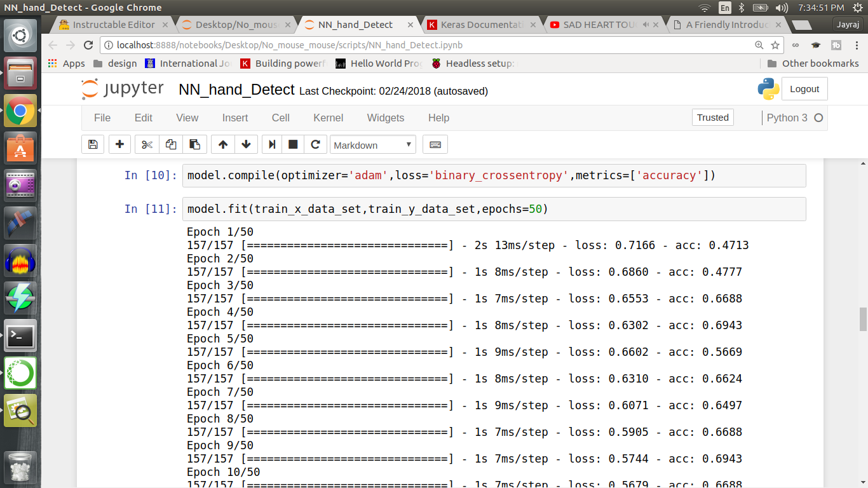Open the Trash in the launcher
868x488 pixels.
pos(20,469)
